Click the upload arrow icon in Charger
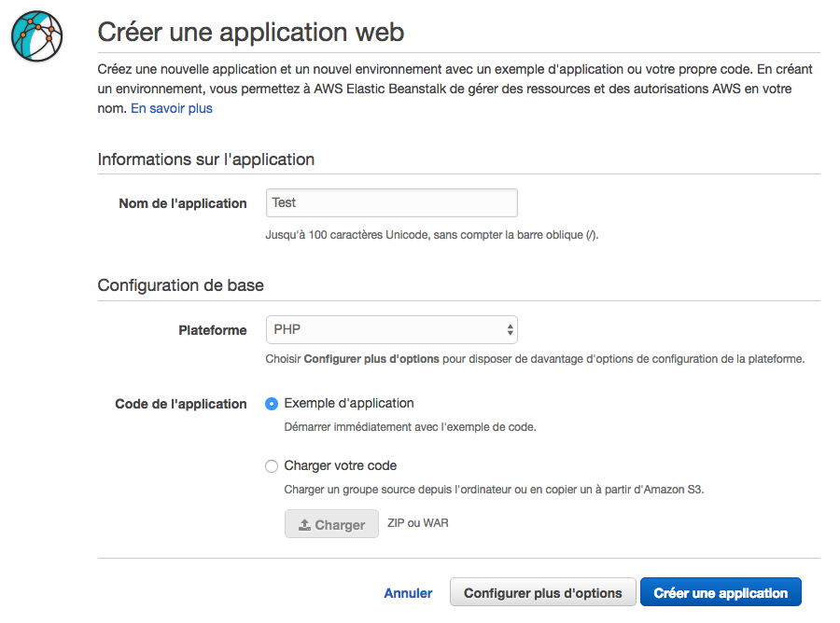This screenshot has height=623, width=840. coord(304,525)
